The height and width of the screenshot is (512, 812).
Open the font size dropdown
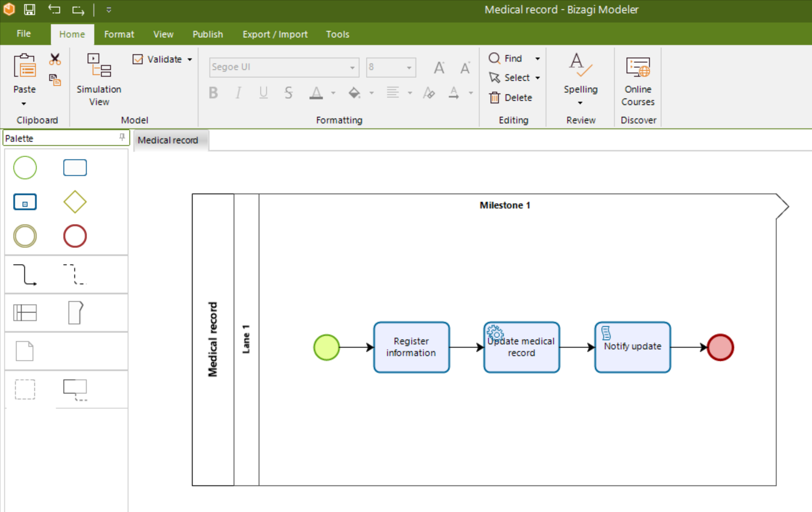click(409, 67)
